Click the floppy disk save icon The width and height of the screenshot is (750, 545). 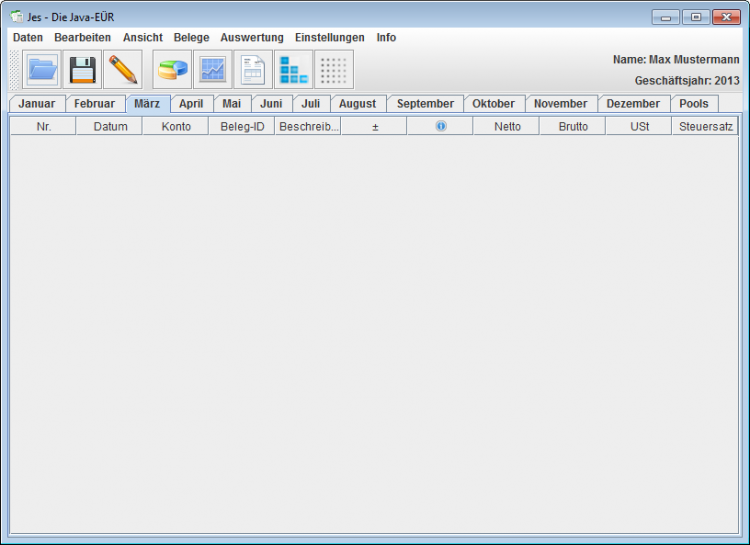point(82,70)
